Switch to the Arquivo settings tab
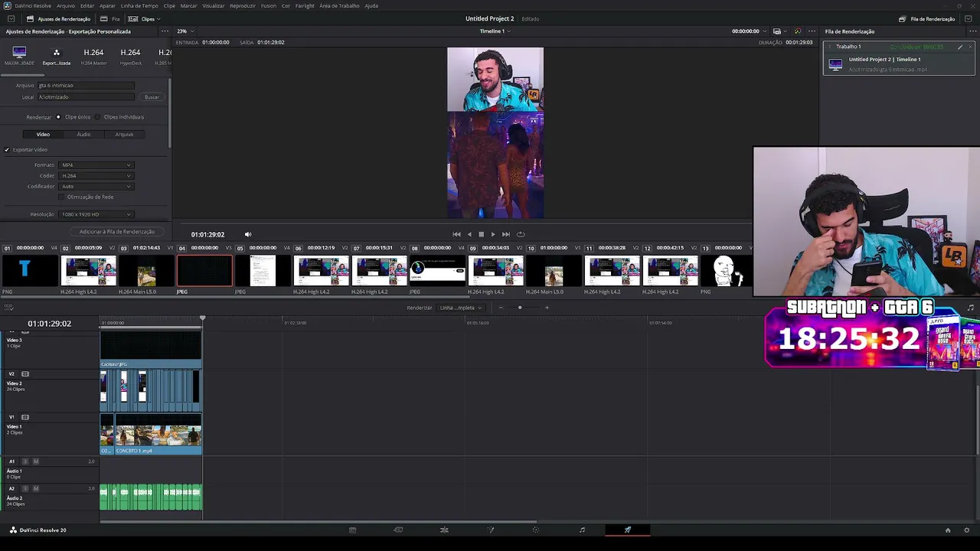Viewport: 980px width, 551px height. pos(124,135)
